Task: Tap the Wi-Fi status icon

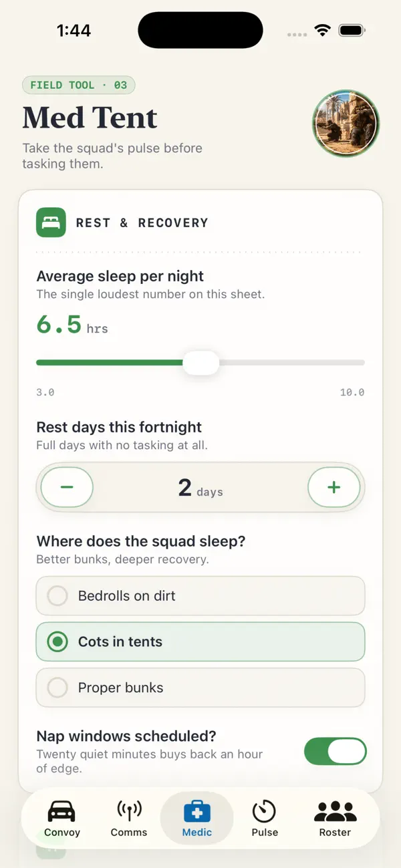Action: 323,31
